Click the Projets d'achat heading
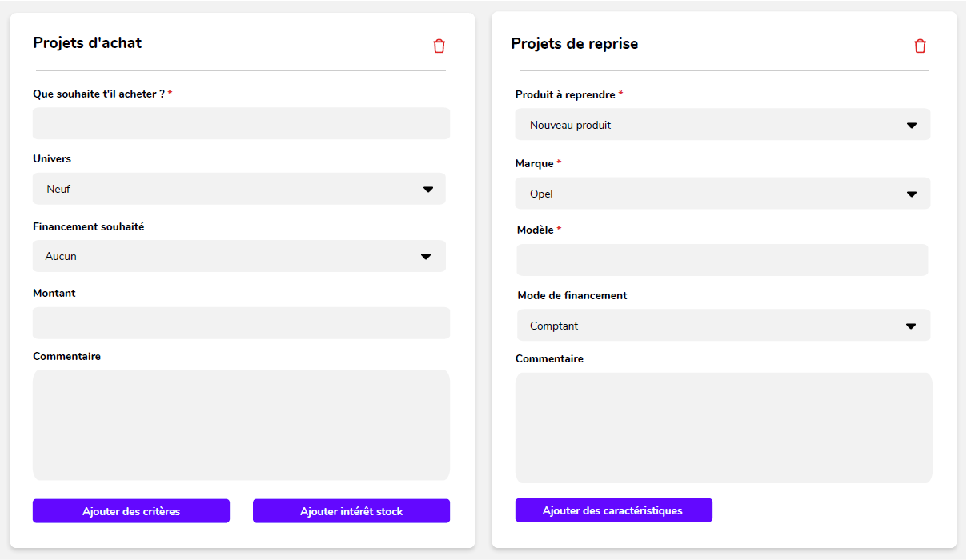This screenshot has width=967, height=560. [87, 43]
